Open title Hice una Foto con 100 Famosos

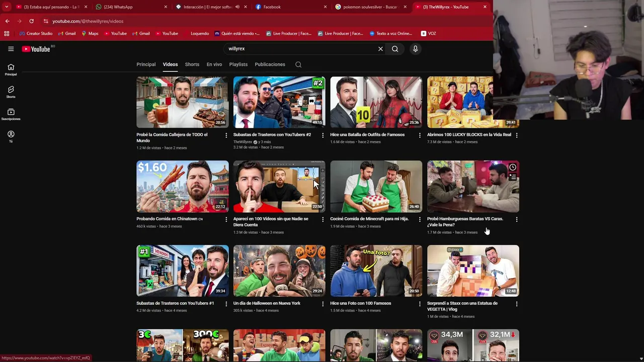[360, 303]
